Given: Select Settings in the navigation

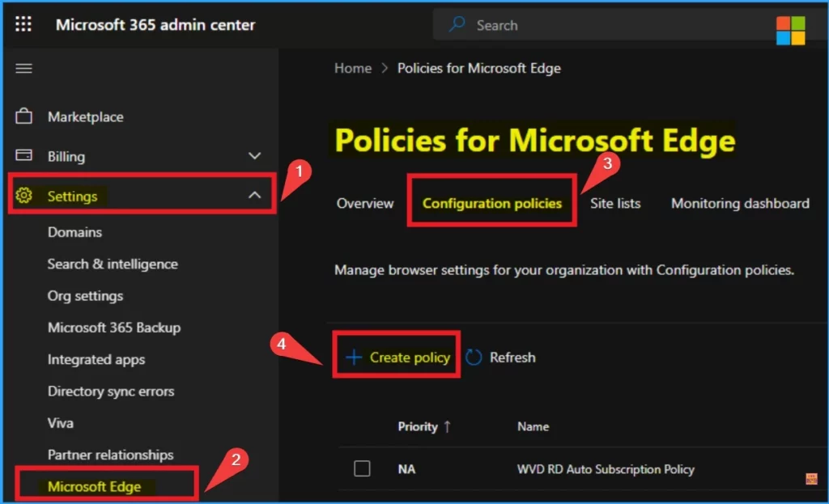Looking at the screenshot, I should [x=72, y=196].
